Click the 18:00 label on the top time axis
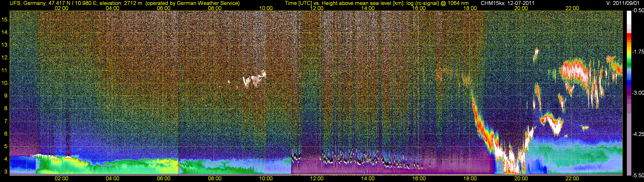Screen dimensions: 644x182 pyautogui.click(x=470, y=8)
